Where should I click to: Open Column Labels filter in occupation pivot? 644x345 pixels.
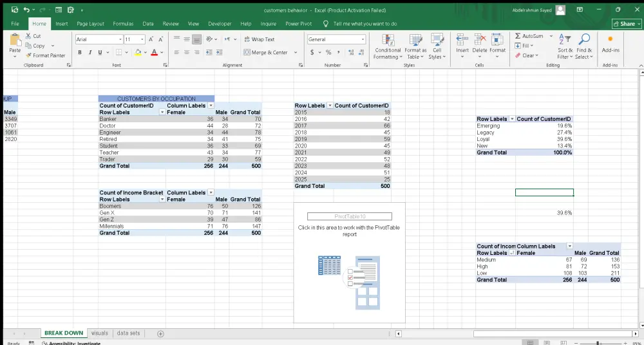pyautogui.click(x=211, y=106)
